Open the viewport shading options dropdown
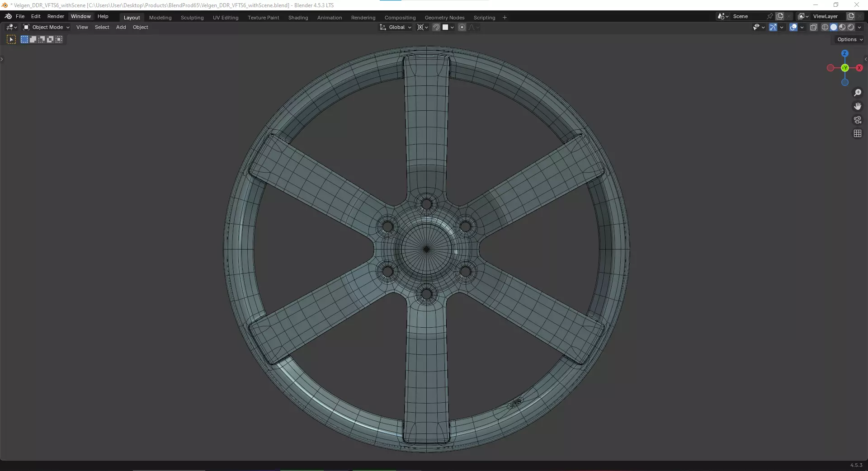This screenshot has width=868, height=471. [859, 27]
